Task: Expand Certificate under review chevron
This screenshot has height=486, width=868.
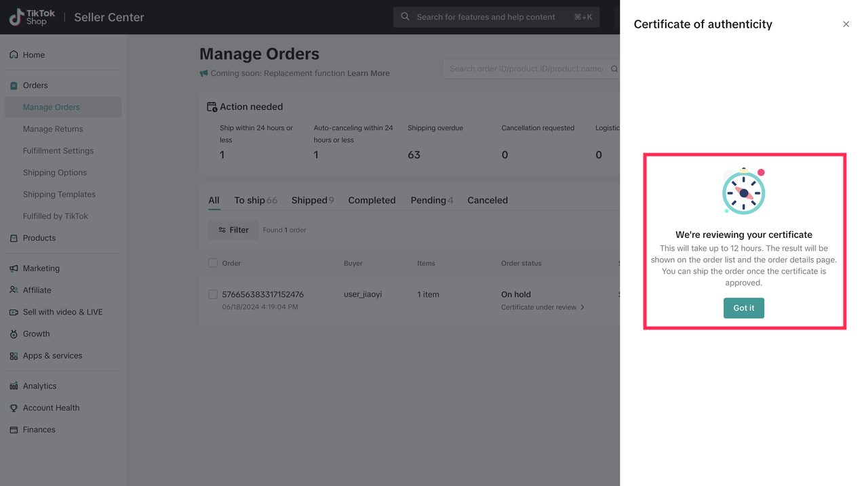Action: click(x=583, y=308)
